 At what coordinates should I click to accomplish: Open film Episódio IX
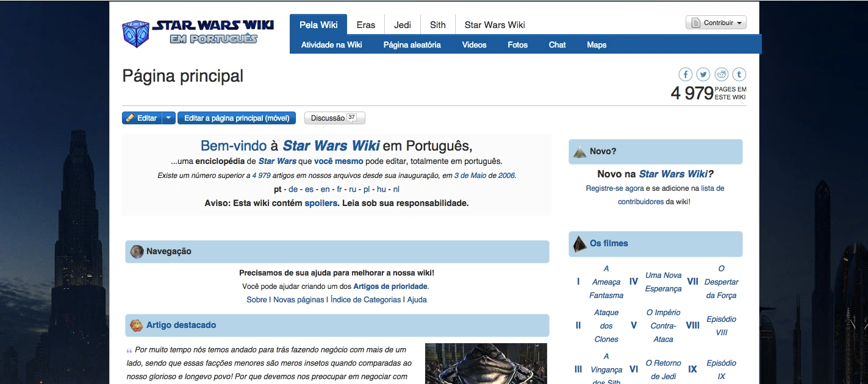722,370
